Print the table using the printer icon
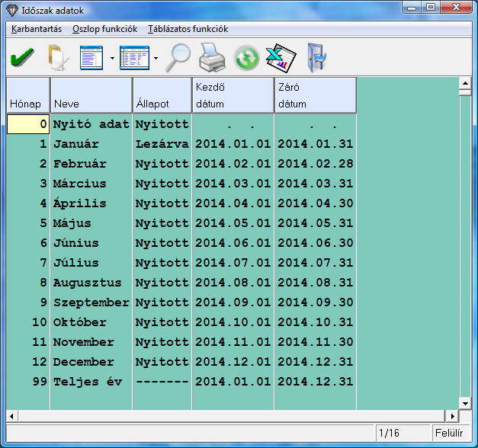The image size is (478, 448). 213,57
